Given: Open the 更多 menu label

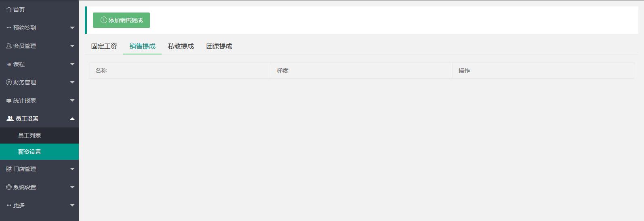Looking at the screenshot, I should coord(19,205).
